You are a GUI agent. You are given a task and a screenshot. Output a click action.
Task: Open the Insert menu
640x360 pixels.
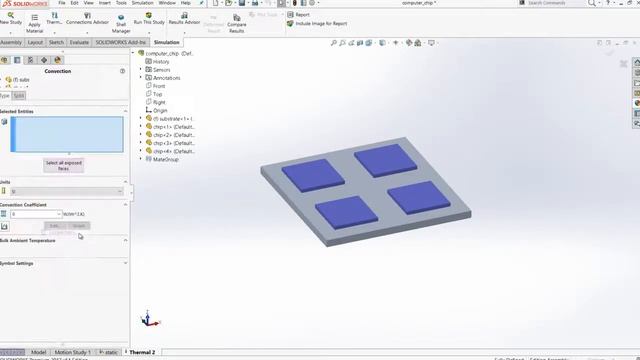point(104,3)
